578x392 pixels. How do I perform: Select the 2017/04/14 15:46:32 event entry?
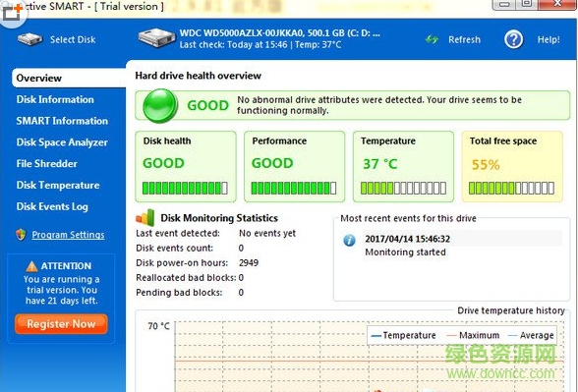[407, 239]
